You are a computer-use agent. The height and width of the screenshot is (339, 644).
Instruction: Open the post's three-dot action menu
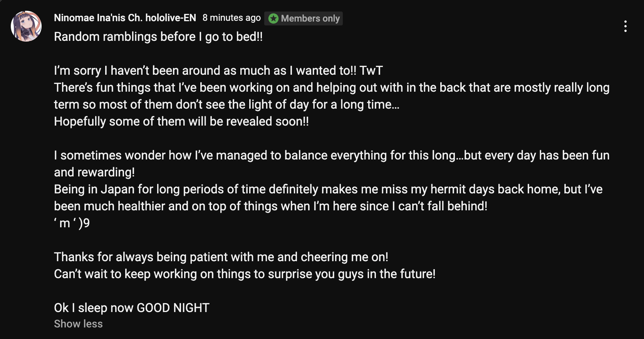pos(625,26)
